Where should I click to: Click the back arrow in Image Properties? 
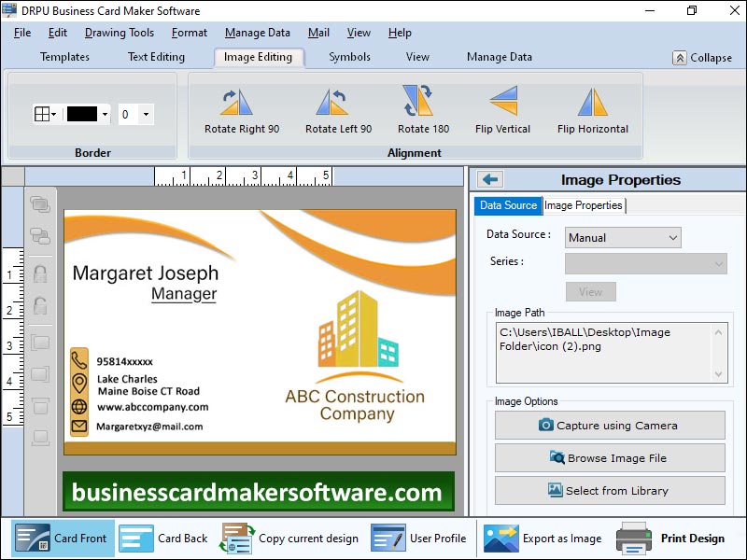(x=490, y=180)
